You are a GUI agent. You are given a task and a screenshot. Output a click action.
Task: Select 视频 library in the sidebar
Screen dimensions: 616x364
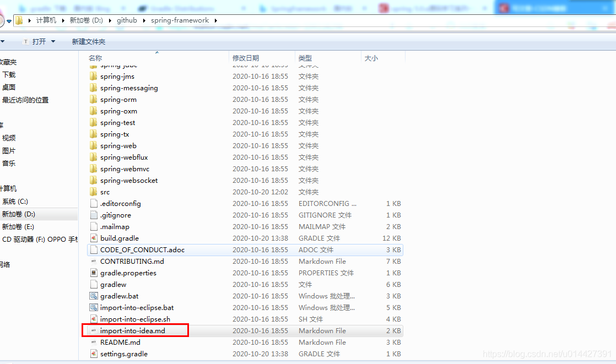pyautogui.click(x=9, y=138)
